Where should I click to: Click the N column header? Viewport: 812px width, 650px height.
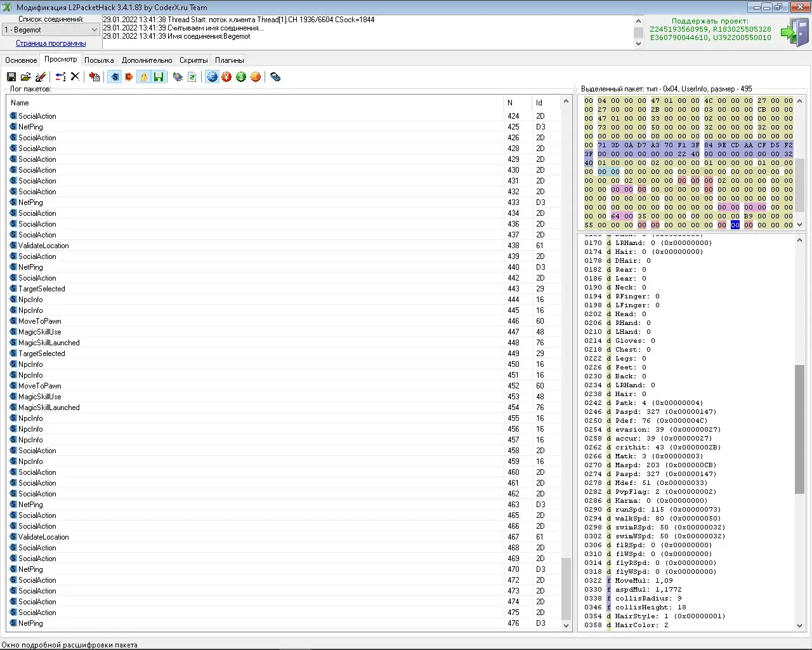coord(518,103)
